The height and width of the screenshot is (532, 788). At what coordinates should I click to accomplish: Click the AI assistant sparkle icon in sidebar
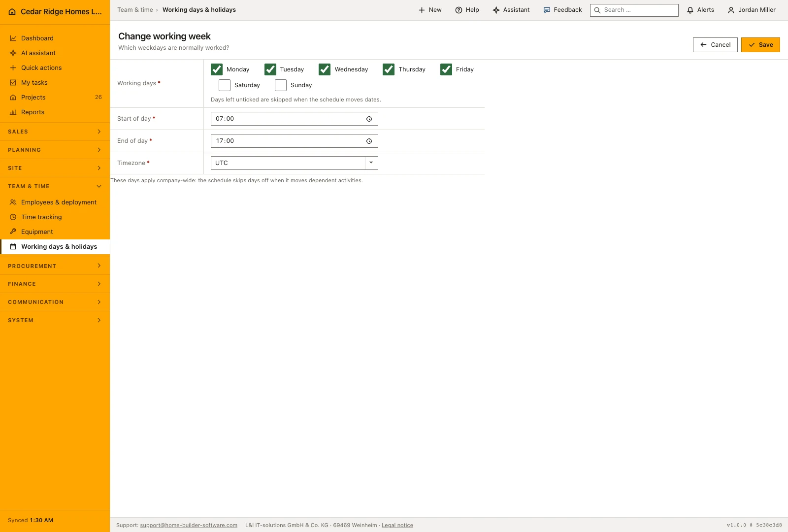[x=13, y=53]
